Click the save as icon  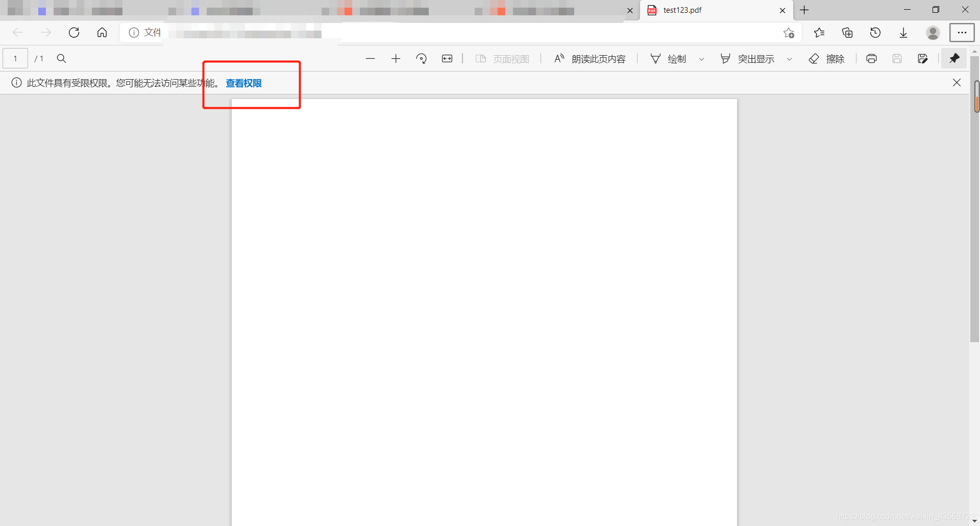click(923, 59)
